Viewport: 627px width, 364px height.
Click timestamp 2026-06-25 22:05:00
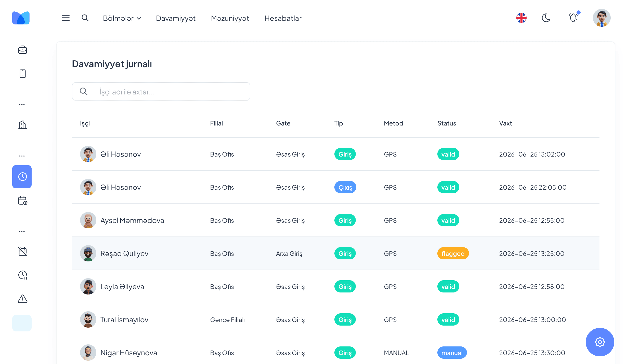pos(533,187)
